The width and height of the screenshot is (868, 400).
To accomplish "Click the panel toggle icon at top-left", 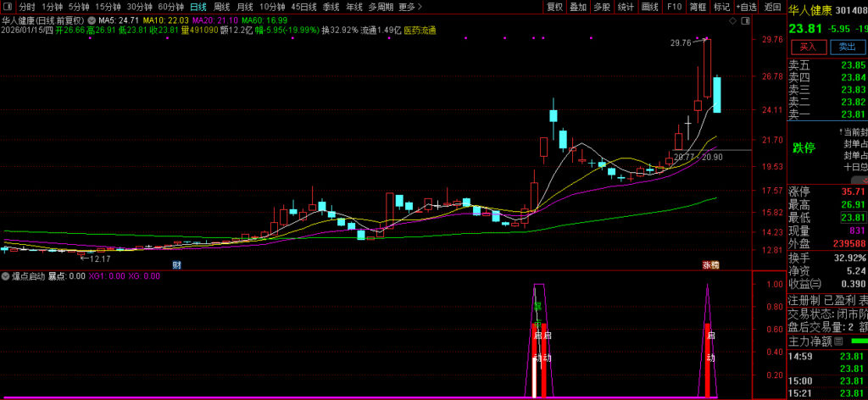I will tap(8, 7).
